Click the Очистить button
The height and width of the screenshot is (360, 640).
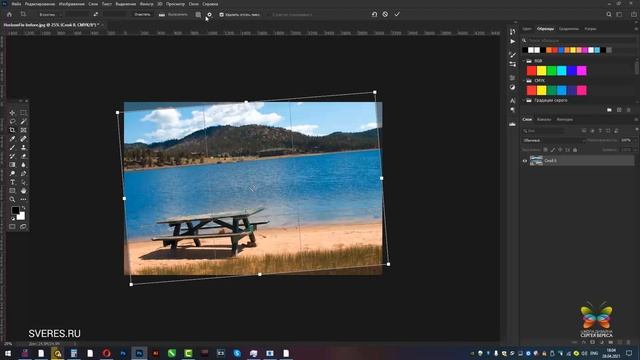[x=142, y=14]
